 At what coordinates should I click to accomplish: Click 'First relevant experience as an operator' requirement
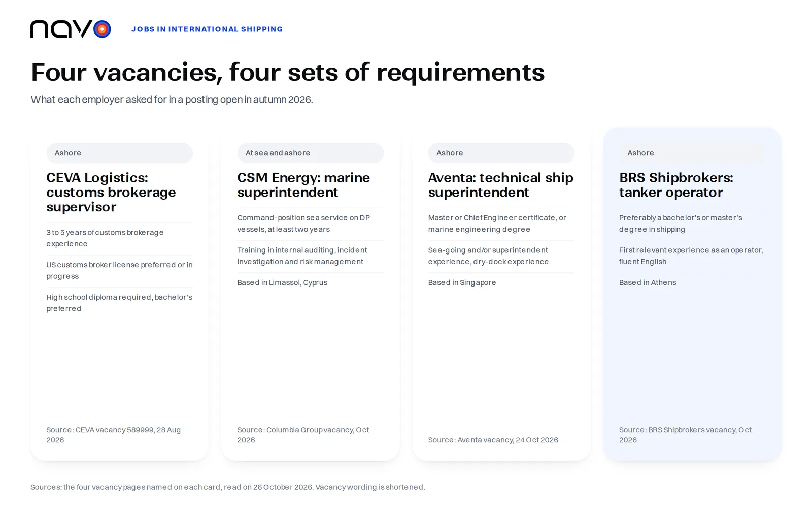691,256
